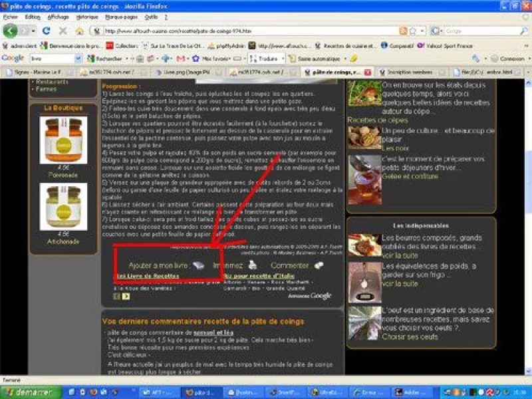Screen dimensions: 532x399
Task: Go to the home page icon
Action: 80,31
